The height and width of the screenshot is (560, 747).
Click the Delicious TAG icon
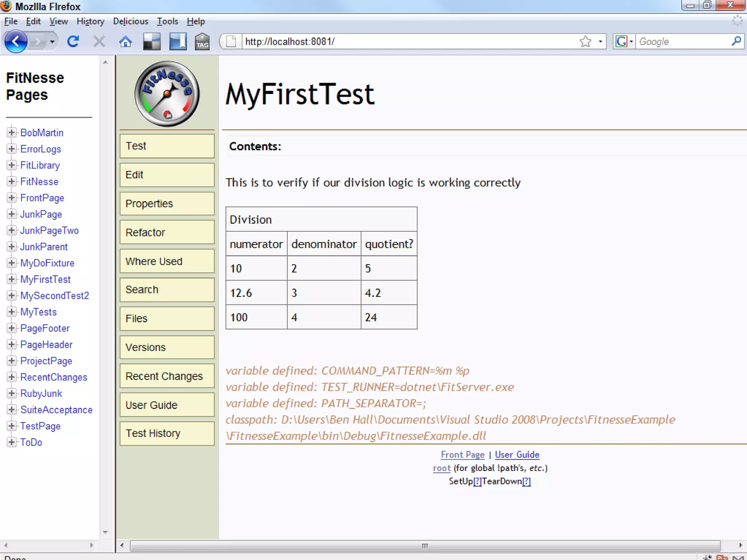click(x=202, y=42)
